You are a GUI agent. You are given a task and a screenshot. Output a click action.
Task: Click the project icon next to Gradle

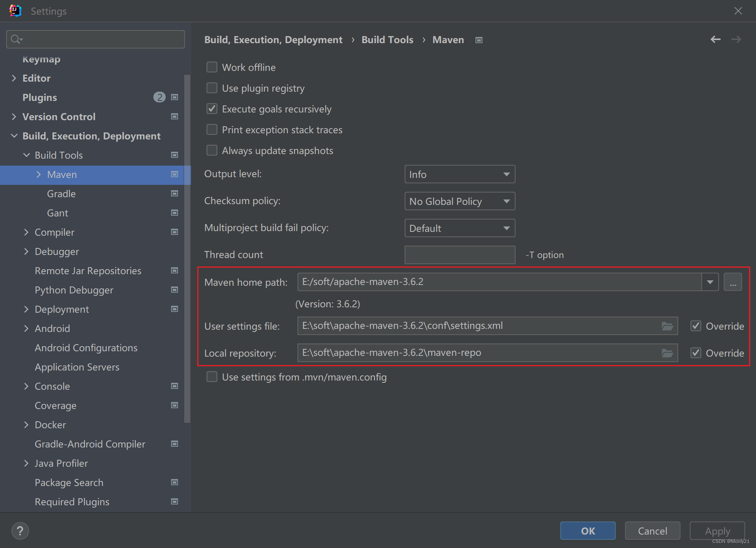(x=175, y=194)
